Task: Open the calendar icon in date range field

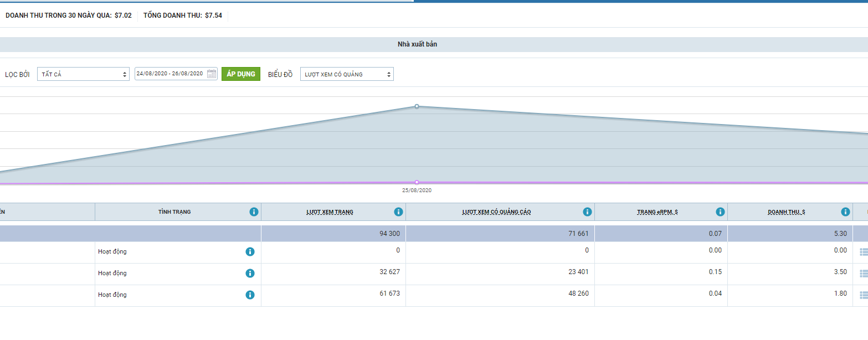Action: point(212,74)
